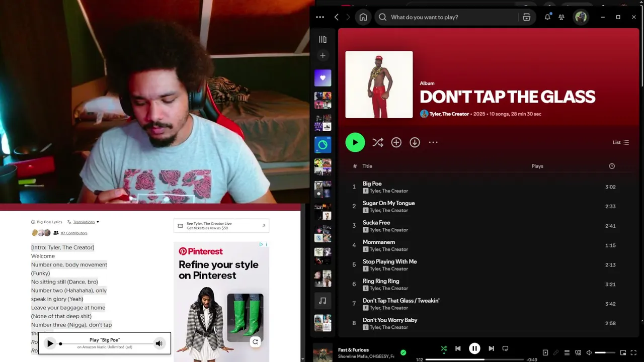644x362 pixels.
Task: Open the List view options dropdown
Action: (x=621, y=142)
